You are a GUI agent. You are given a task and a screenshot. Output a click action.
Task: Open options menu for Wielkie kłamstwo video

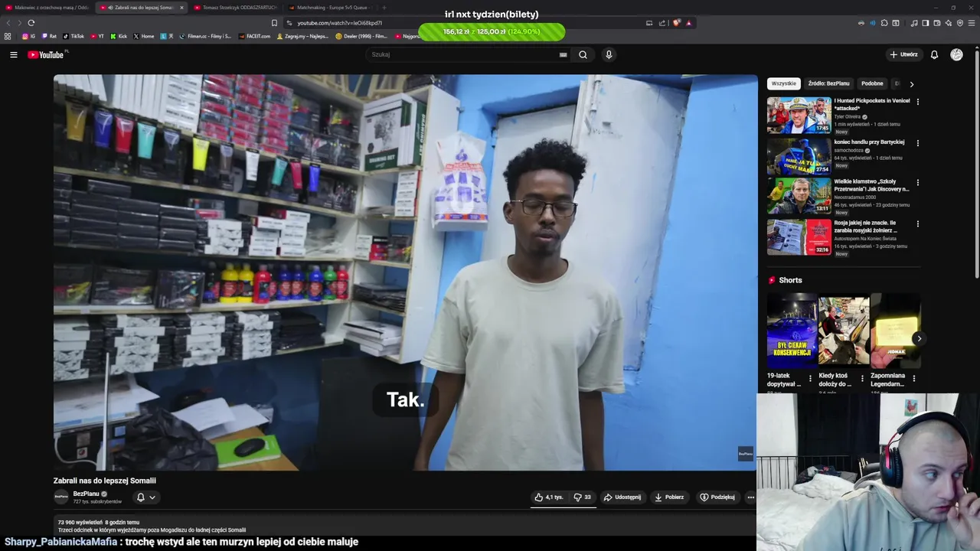click(917, 182)
